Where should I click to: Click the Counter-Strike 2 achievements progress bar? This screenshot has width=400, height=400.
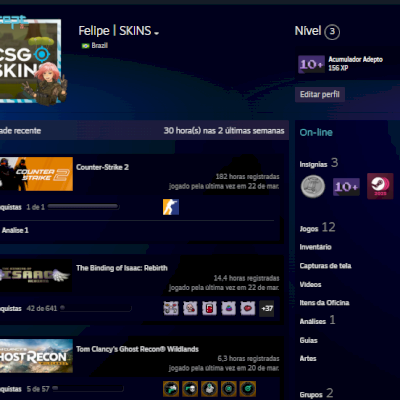[83, 207]
